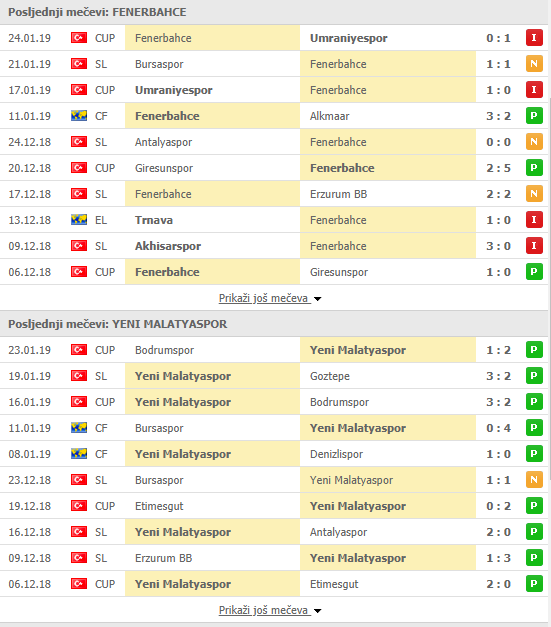Select team name 'Trnava'
The image size is (551, 627).
click(x=154, y=220)
